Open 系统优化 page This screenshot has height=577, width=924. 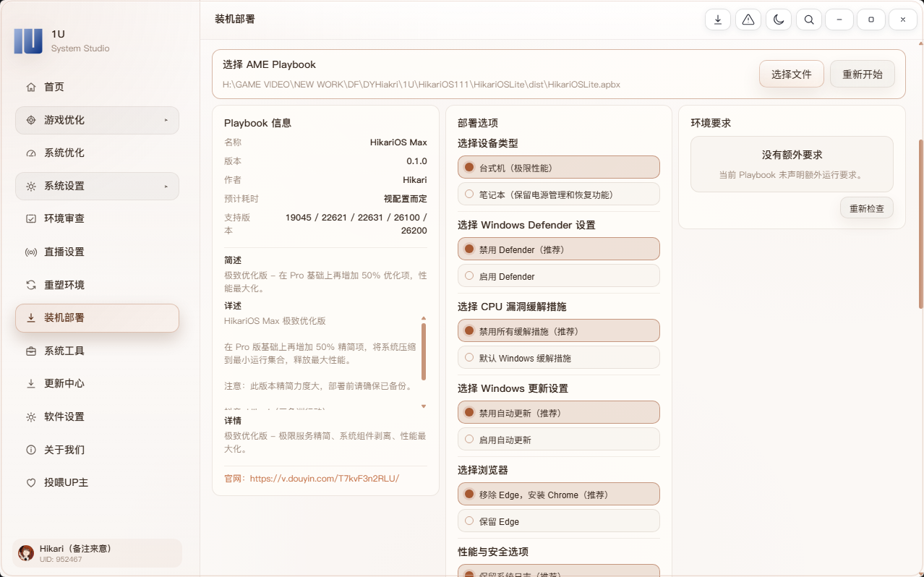(x=97, y=153)
